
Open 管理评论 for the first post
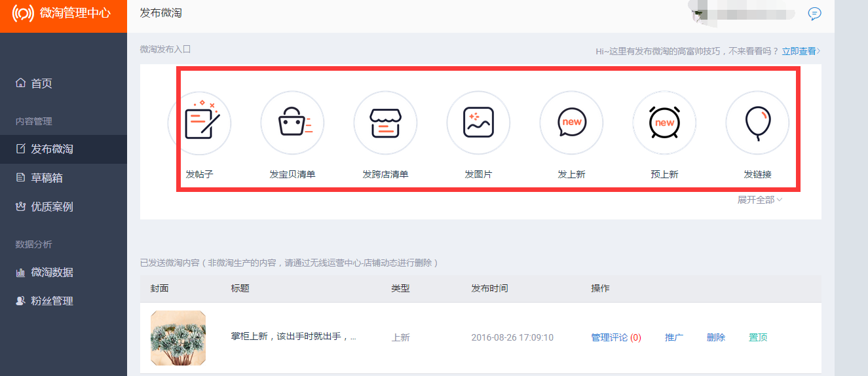pos(609,337)
